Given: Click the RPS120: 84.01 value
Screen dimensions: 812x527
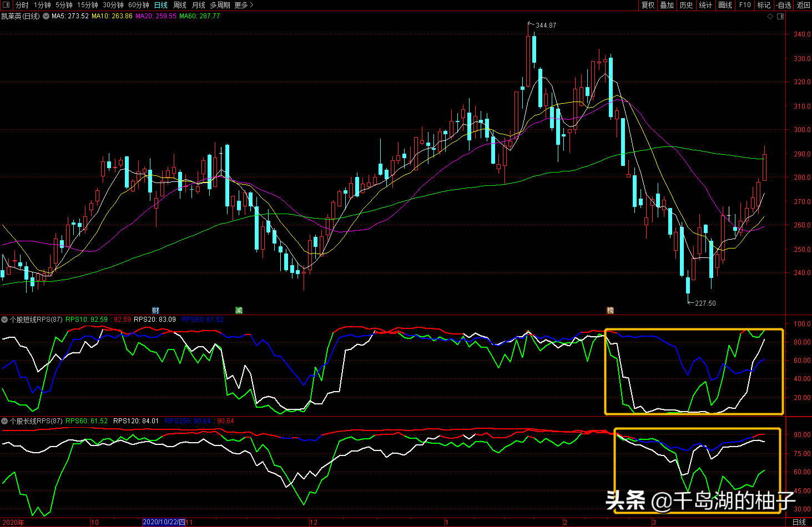Looking at the screenshot, I should [136, 421].
